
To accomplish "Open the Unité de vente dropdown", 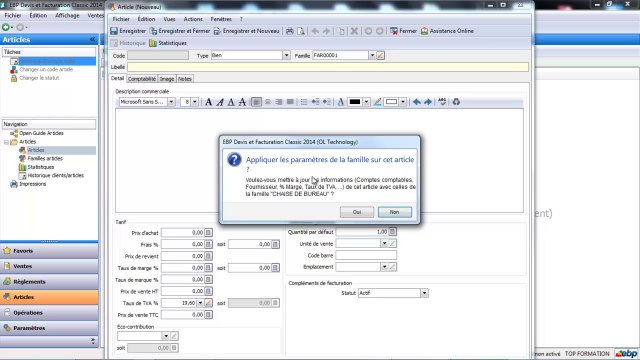I will pyautogui.click(x=384, y=244).
